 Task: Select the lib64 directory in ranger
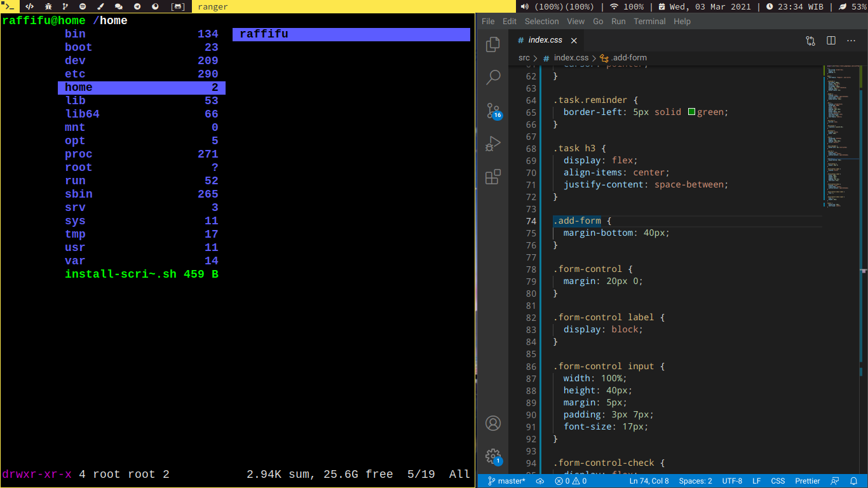click(x=142, y=114)
